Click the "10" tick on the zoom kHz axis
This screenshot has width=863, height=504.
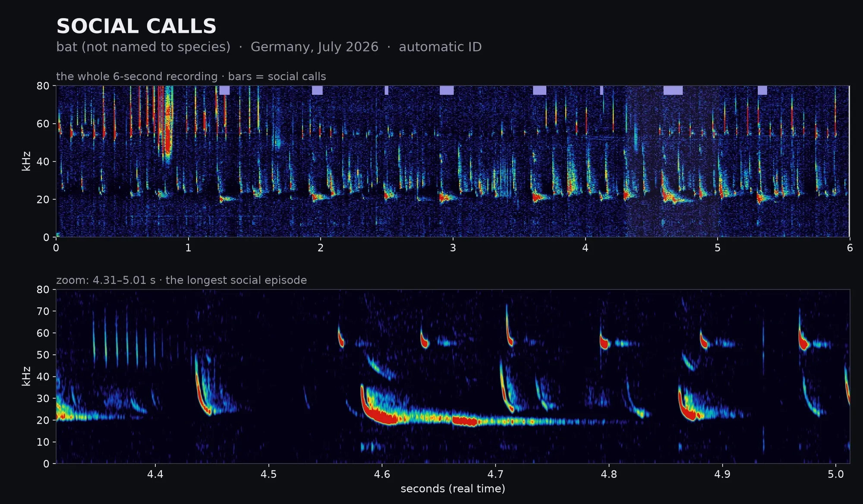point(43,442)
